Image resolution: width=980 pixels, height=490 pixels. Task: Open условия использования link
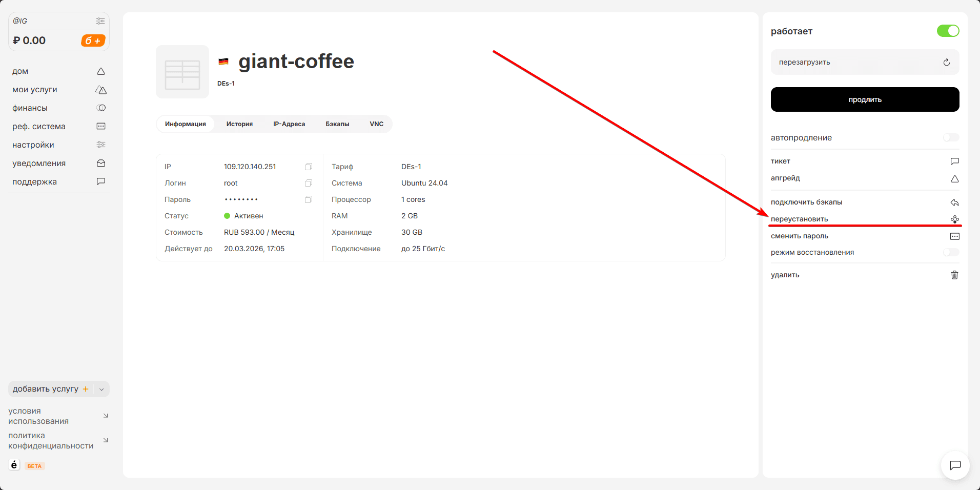point(38,416)
